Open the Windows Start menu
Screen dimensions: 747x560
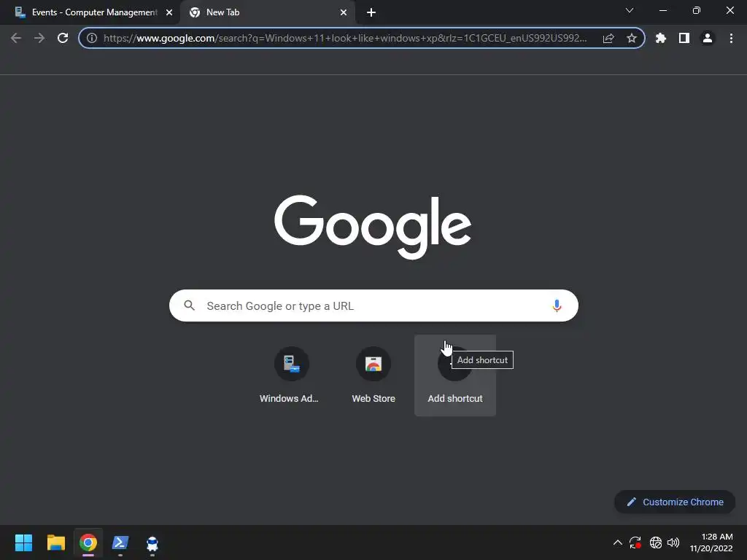coord(24,542)
